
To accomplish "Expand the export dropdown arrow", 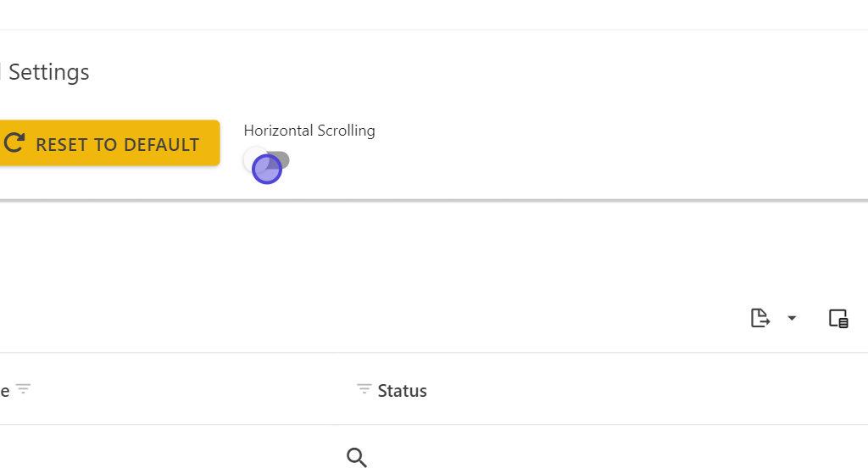I will [x=792, y=318].
